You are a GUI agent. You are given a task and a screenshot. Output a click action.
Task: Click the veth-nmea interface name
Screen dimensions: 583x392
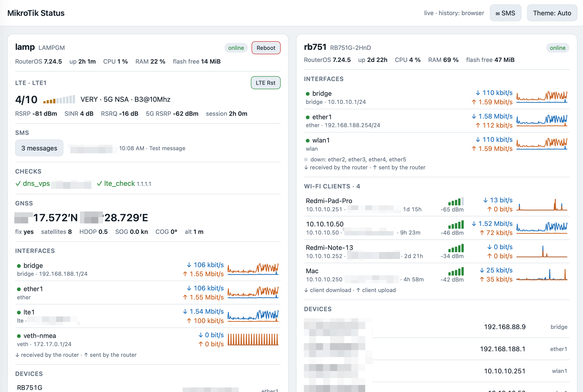point(40,335)
